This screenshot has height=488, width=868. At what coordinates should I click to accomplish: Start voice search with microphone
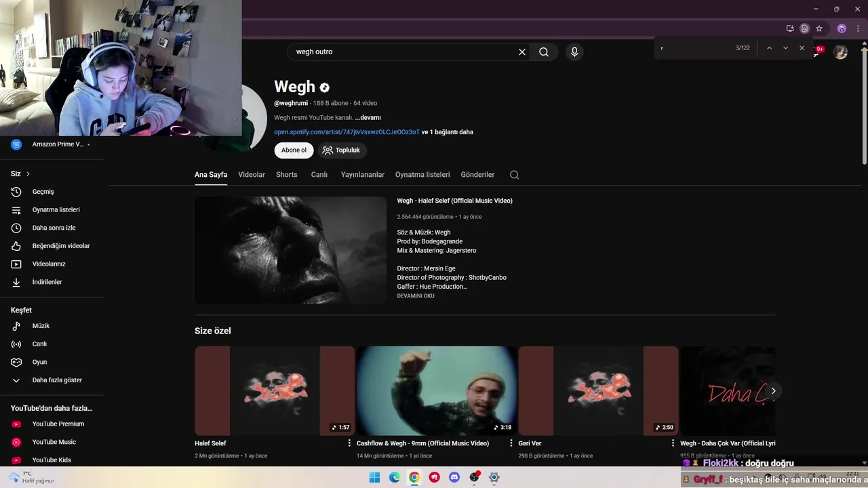pos(574,52)
